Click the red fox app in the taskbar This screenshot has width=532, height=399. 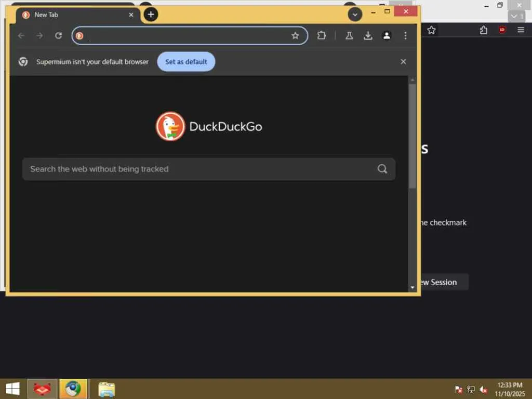click(x=42, y=389)
